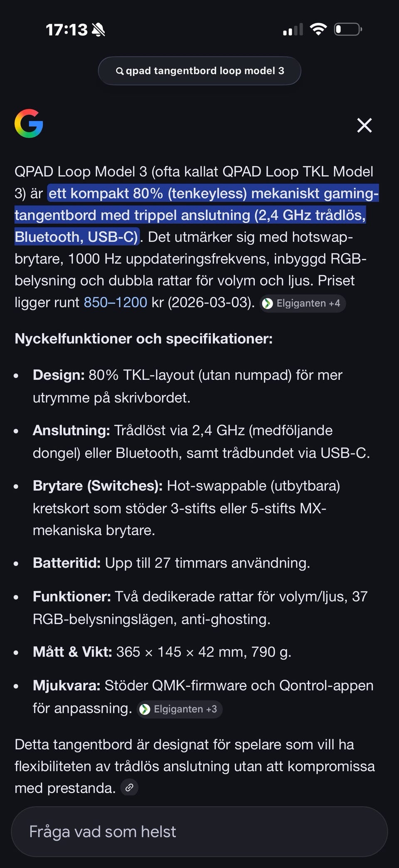Tap the chain link icon after "med prestanda."

click(129, 788)
